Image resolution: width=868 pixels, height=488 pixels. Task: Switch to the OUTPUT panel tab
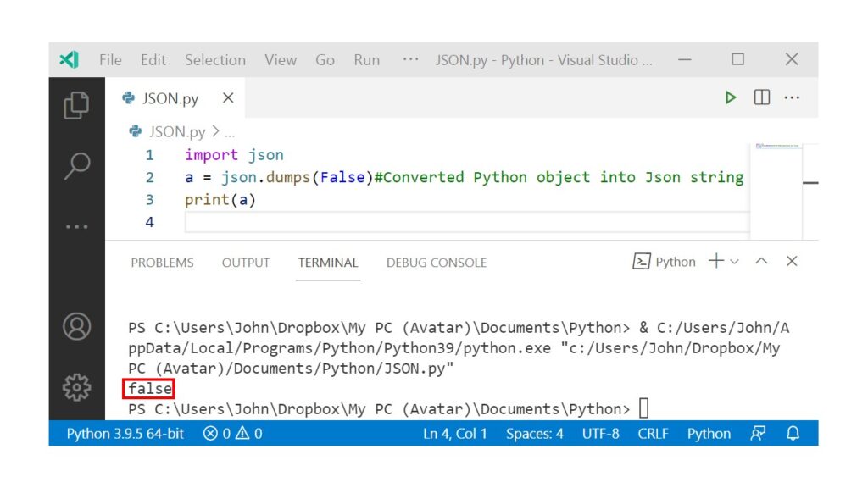pyautogui.click(x=246, y=263)
